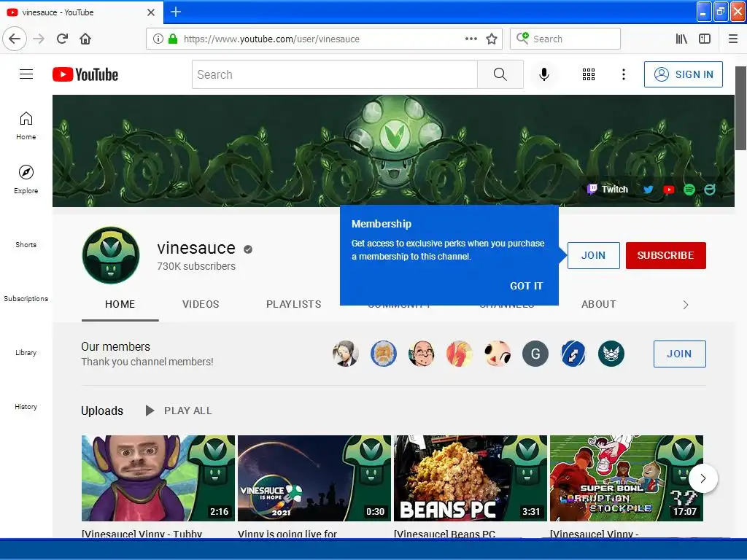Open the last teal banner link icon
Viewport: 747px width, 560px height.
[710, 190]
